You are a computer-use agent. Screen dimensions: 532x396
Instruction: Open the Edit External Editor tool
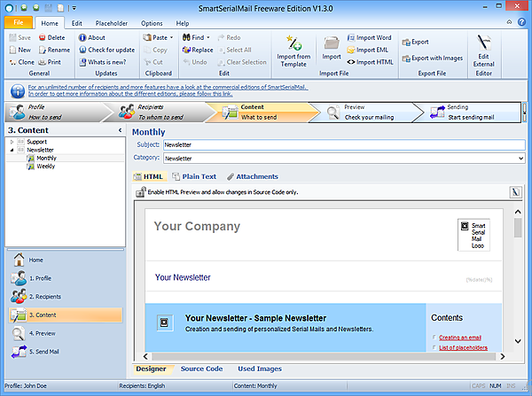[x=483, y=55]
